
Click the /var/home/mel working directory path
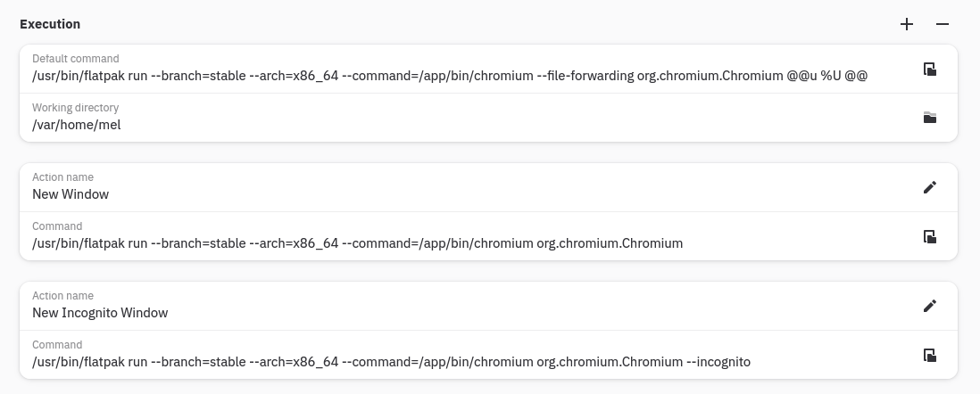click(77, 125)
